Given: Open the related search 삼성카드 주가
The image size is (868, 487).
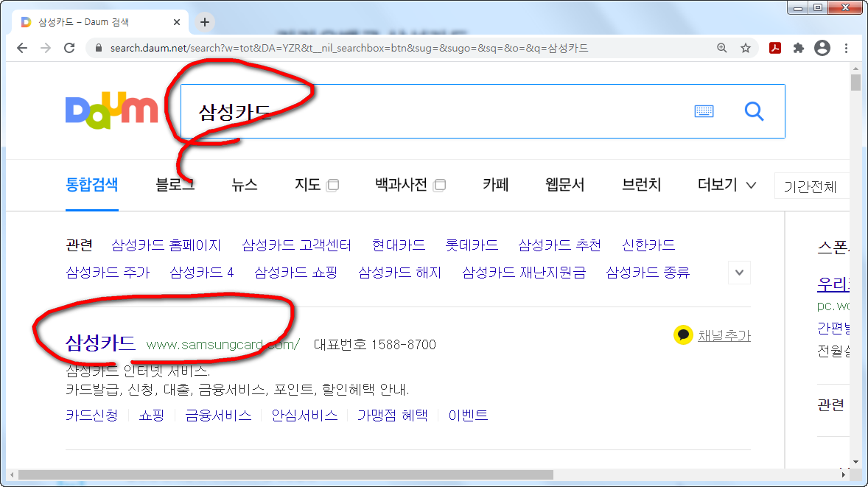Looking at the screenshot, I should point(108,273).
